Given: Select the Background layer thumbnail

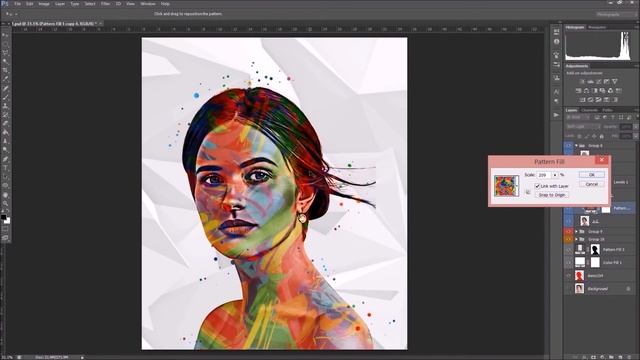Looking at the screenshot, I should point(580,289).
